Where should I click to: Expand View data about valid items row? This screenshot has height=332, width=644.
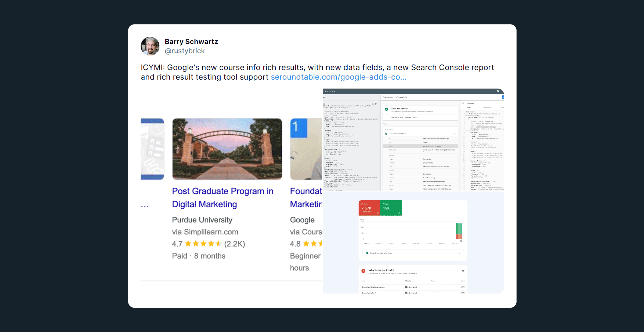pos(413,253)
